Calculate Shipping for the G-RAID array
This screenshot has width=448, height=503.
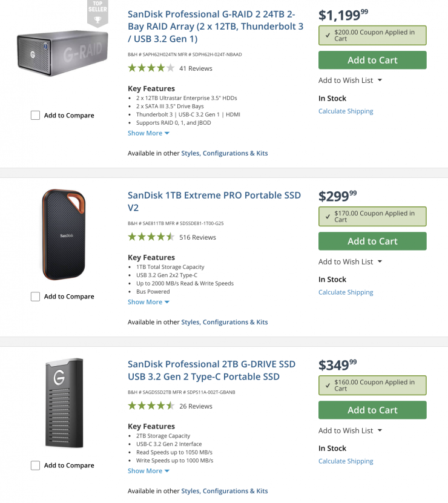coord(346,111)
